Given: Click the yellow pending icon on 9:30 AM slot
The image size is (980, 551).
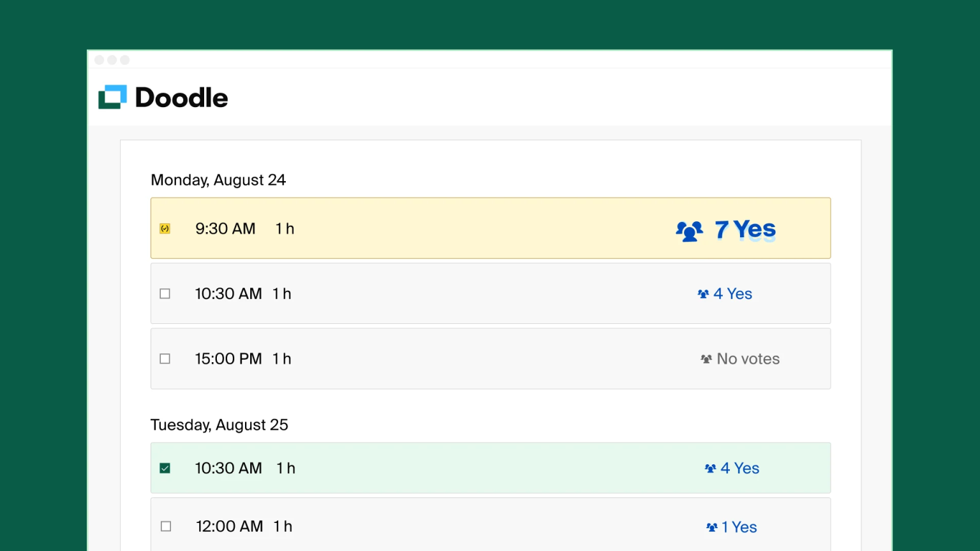Looking at the screenshot, I should pos(165,228).
